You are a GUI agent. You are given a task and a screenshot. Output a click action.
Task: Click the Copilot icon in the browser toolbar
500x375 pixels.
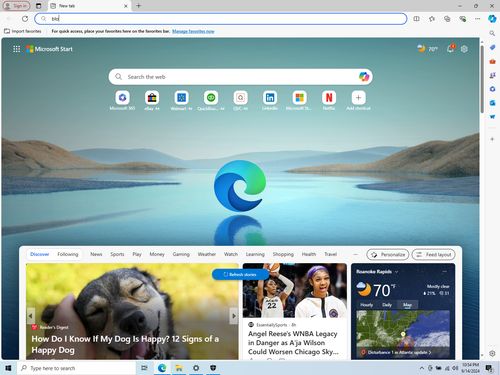pyautogui.click(x=492, y=19)
